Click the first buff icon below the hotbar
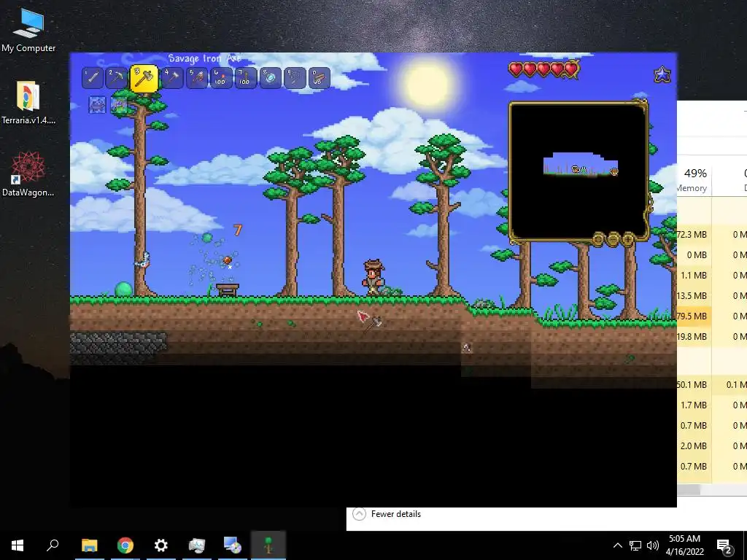The height and width of the screenshot is (560, 747). 97,104
